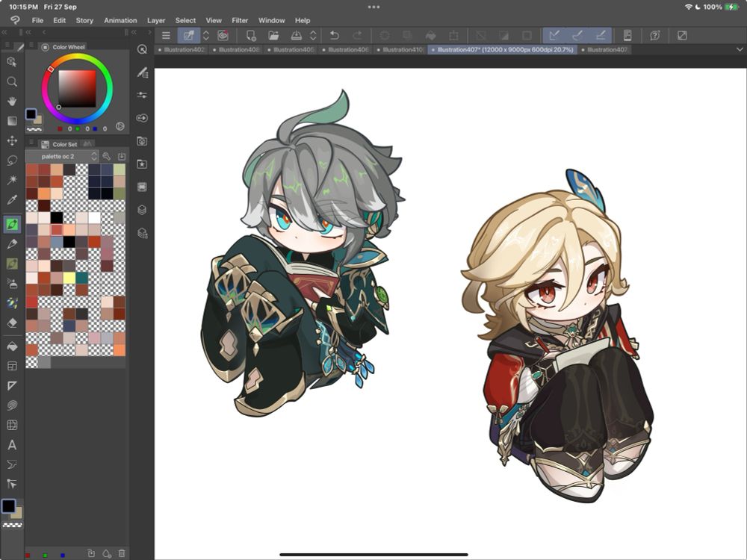This screenshot has width=747, height=560.
Task: Select the Ruler triangle tool
Action: point(12,385)
